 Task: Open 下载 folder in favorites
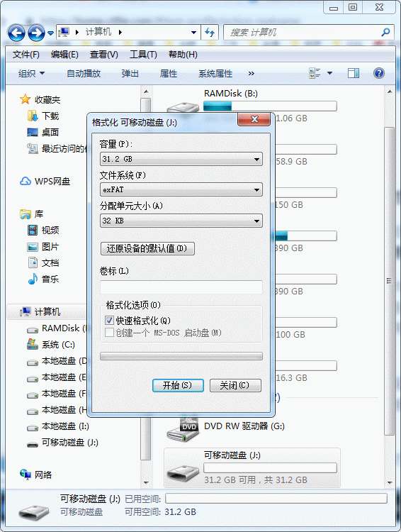(43, 116)
